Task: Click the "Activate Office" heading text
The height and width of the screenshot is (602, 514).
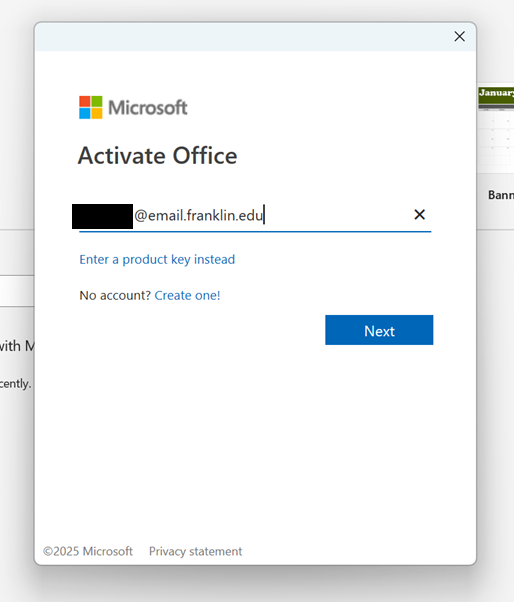Action: point(157,155)
